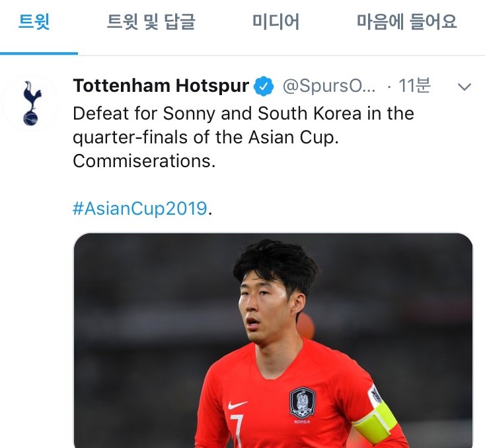Click the blue verified badge icon
This screenshot has width=485, height=448.
tap(264, 86)
